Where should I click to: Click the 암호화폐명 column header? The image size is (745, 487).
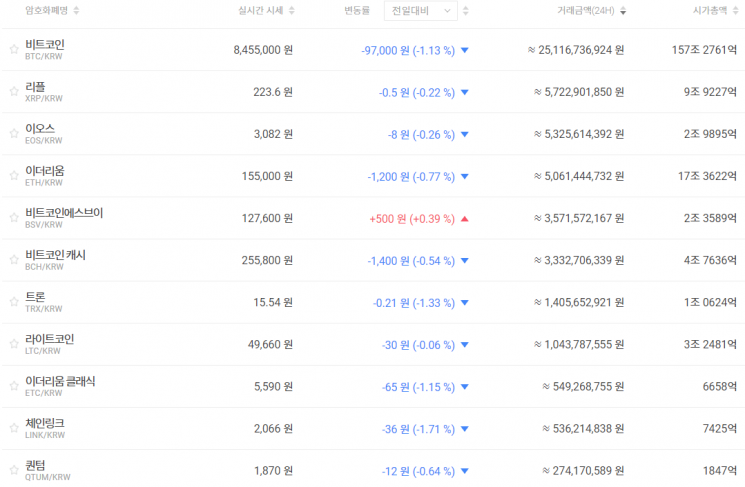click(x=47, y=10)
